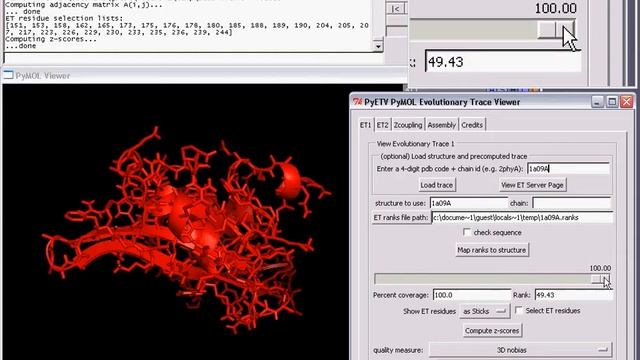Close the PyETV Evolutionary Trace Viewer window
The height and width of the screenshot is (360, 640).
(x=627, y=102)
